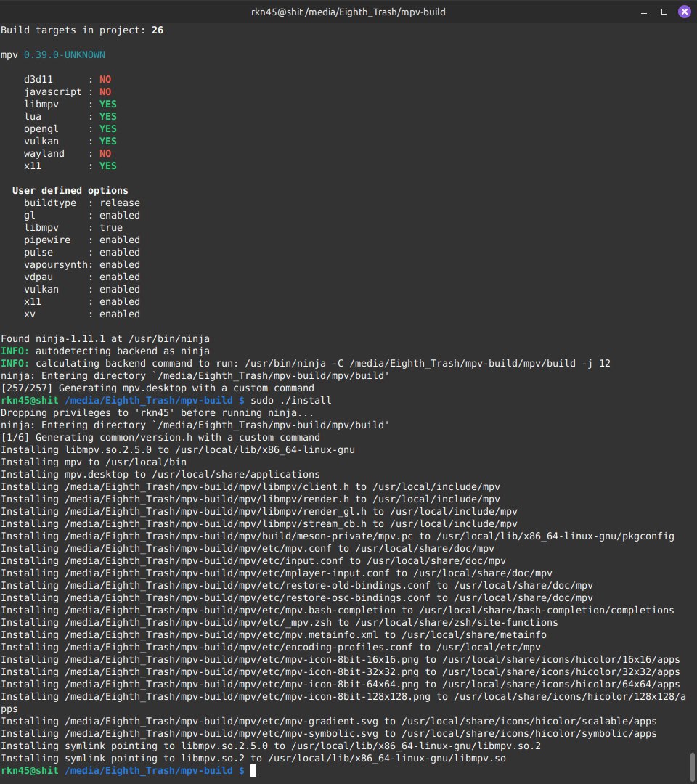The image size is (697, 784).
Task: Click the line installing "mpv.metainfo.xml"
Action: (x=274, y=634)
